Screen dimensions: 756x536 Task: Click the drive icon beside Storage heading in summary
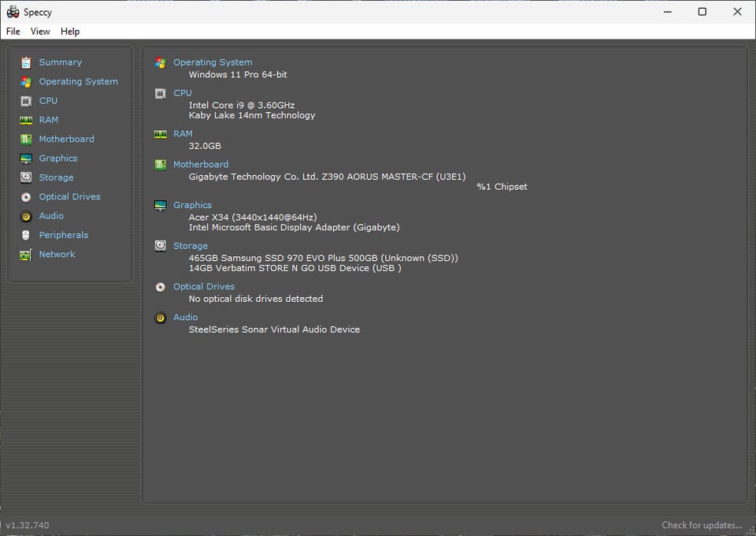161,246
